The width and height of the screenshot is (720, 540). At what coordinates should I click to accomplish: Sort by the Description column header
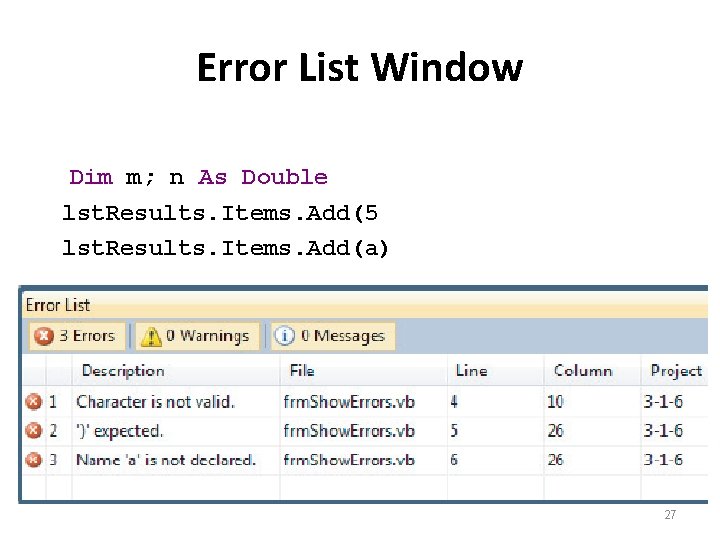[123, 371]
